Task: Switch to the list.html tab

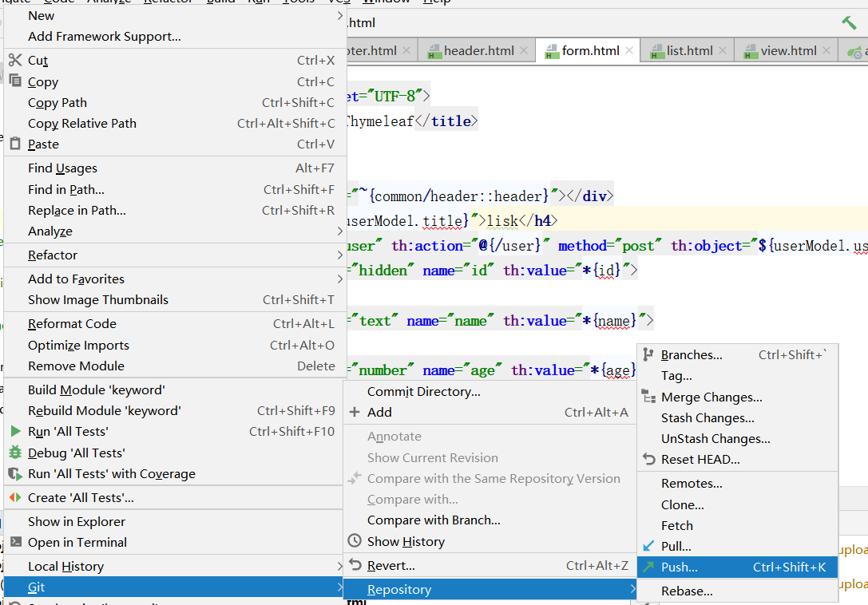Action: pos(688,50)
